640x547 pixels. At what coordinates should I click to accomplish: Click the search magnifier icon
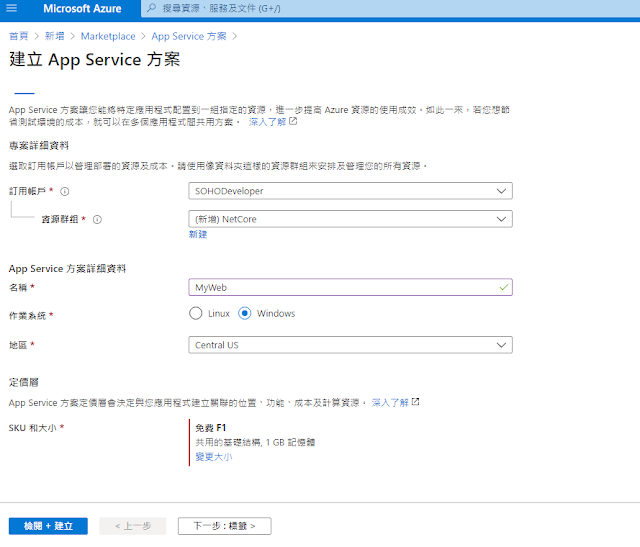tap(151, 8)
